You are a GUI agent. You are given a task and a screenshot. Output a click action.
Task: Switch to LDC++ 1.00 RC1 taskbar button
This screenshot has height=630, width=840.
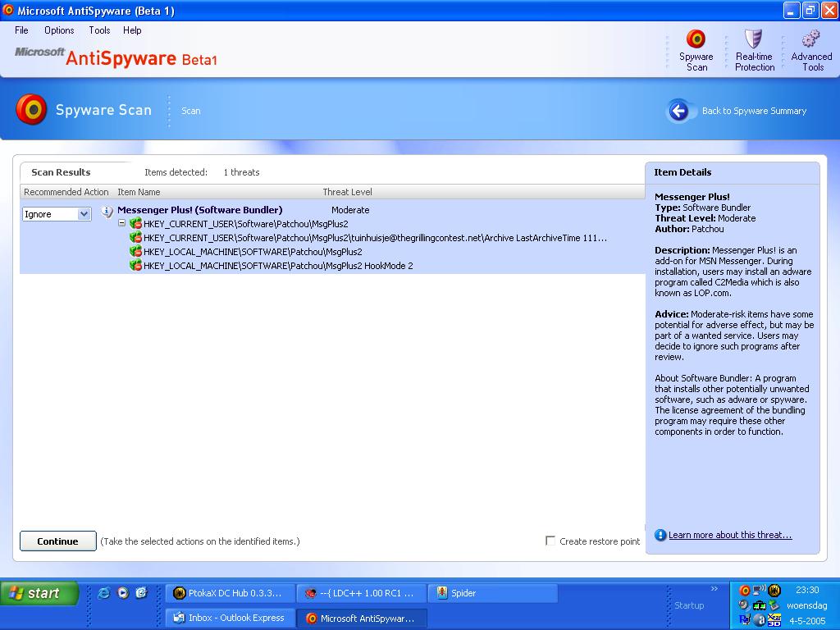click(362, 593)
